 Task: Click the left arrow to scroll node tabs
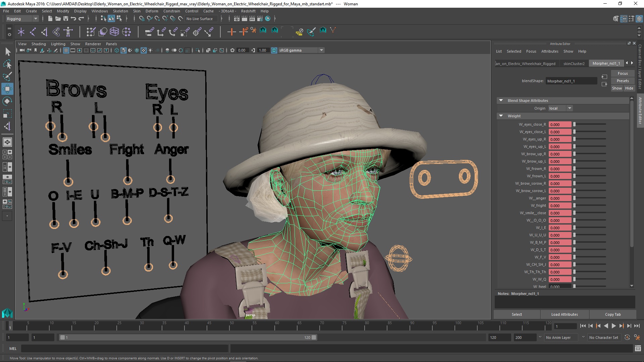click(x=627, y=63)
